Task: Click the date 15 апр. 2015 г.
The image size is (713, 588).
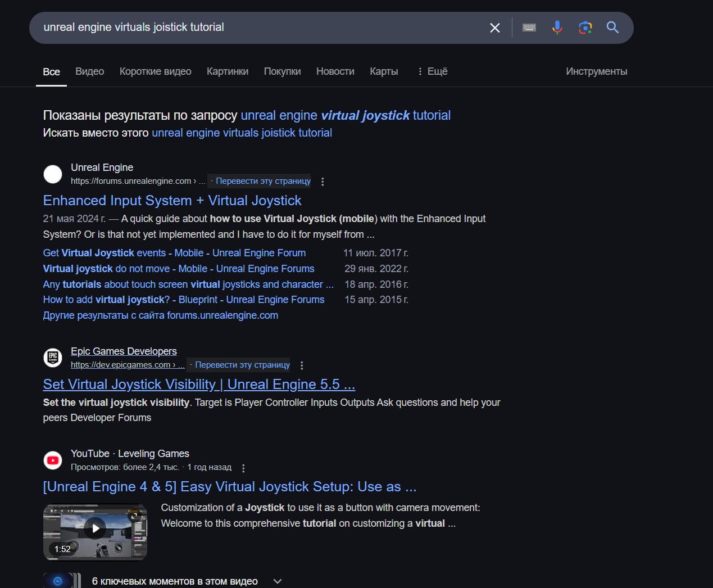Action: point(376,300)
